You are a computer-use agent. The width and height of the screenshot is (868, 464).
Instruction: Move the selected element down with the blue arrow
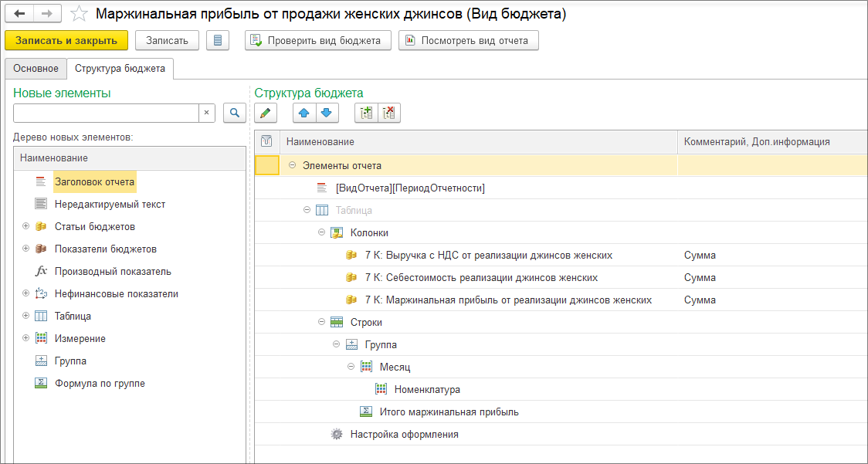[326, 113]
